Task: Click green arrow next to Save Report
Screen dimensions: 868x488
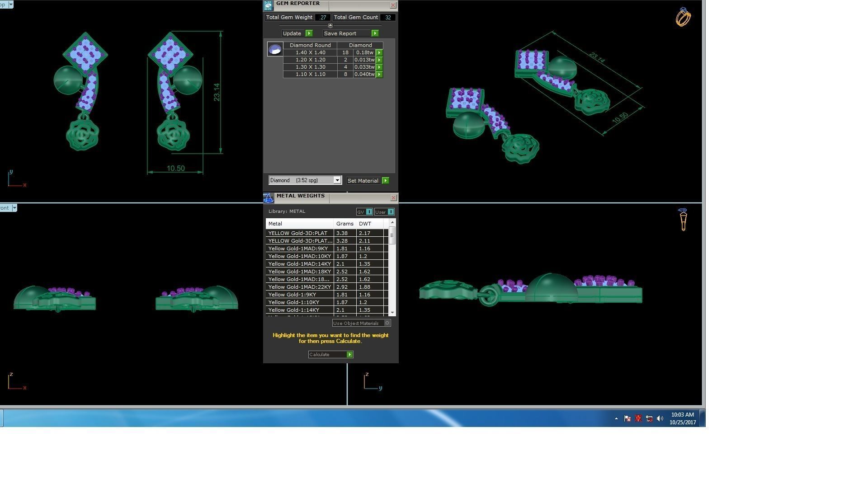Action: click(375, 33)
